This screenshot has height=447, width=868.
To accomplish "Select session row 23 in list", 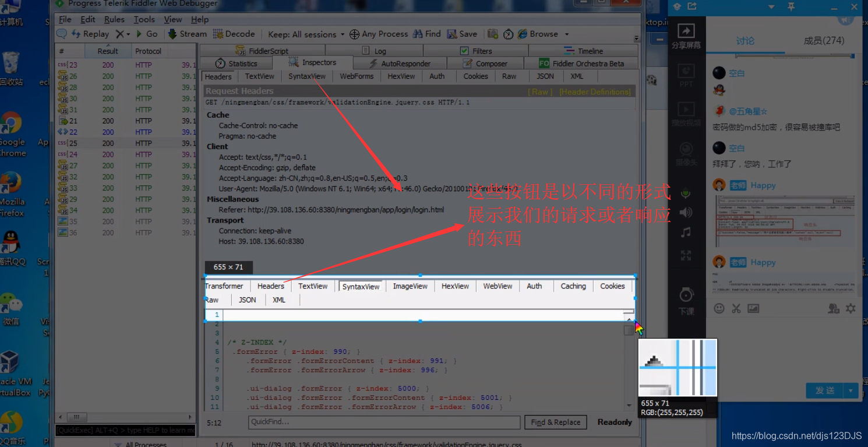I will (x=126, y=65).
